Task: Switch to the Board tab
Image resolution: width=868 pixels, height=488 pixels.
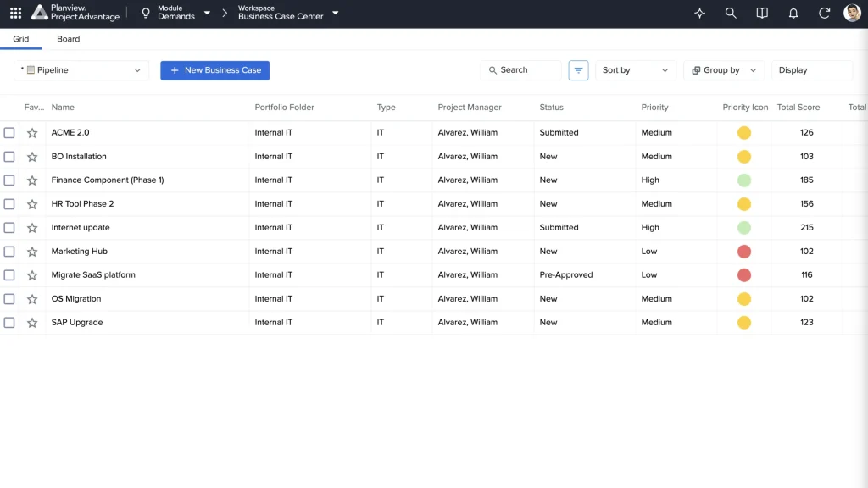Action: [68, 39]
